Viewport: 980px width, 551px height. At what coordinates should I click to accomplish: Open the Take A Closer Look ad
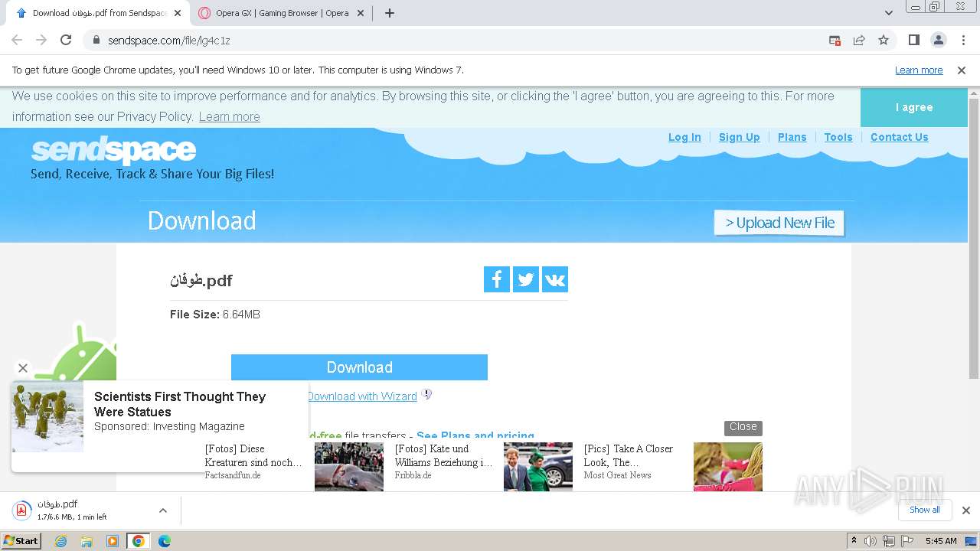pyautogui.click(x=629, y=455)
